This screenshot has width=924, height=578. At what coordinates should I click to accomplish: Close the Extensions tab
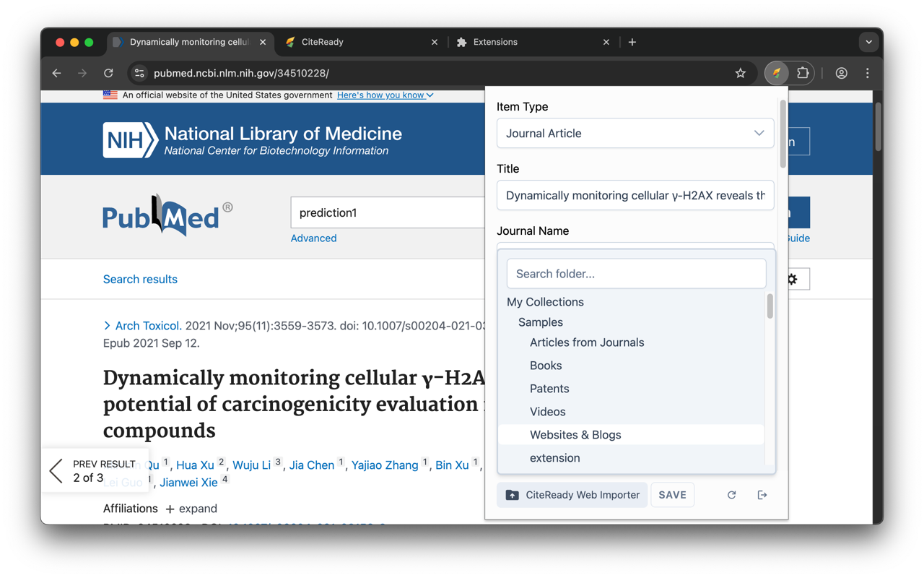coord(606,42)
